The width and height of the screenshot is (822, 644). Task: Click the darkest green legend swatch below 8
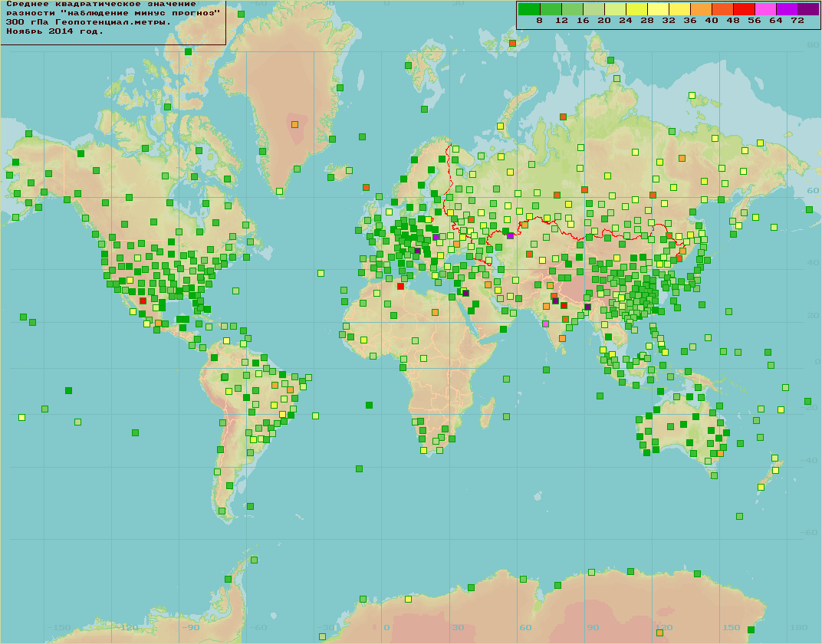(529, 9)
